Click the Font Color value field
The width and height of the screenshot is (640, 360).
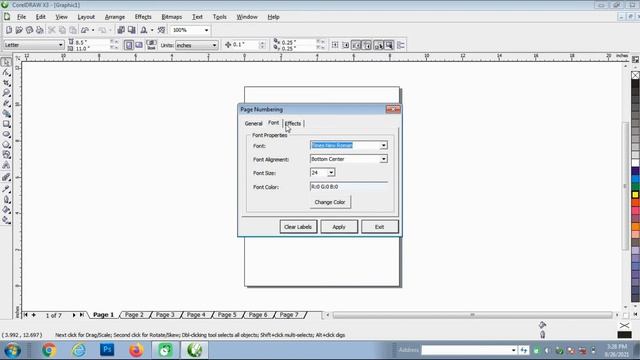[x=349, y=187]
